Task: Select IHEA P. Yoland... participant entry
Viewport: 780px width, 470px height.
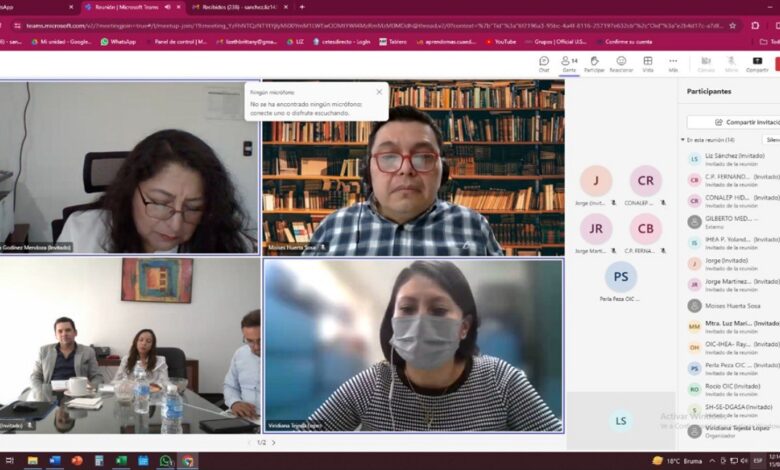Action: pos(733,243)
